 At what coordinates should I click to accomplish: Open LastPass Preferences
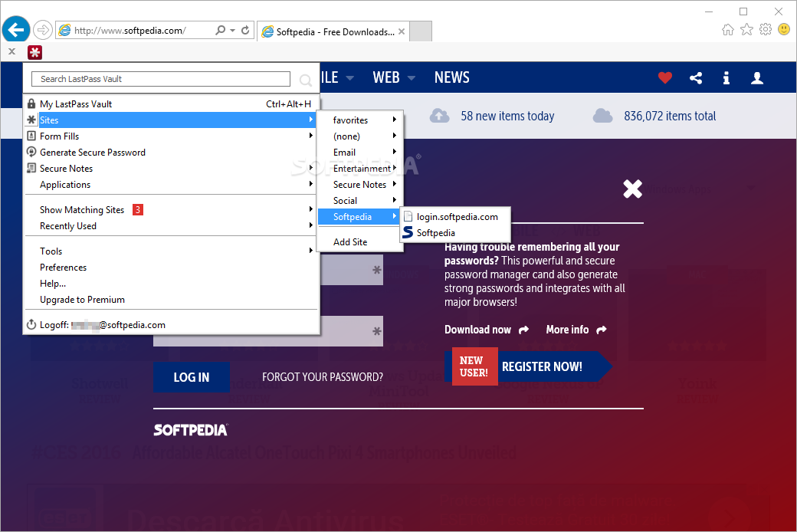pos(172,268)
